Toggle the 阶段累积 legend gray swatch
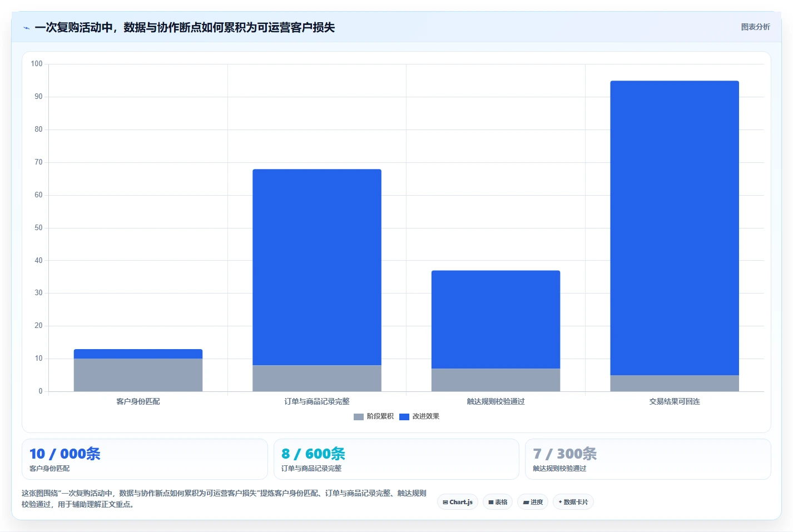Screen dimensions: 793x532 tap(359, 416)
